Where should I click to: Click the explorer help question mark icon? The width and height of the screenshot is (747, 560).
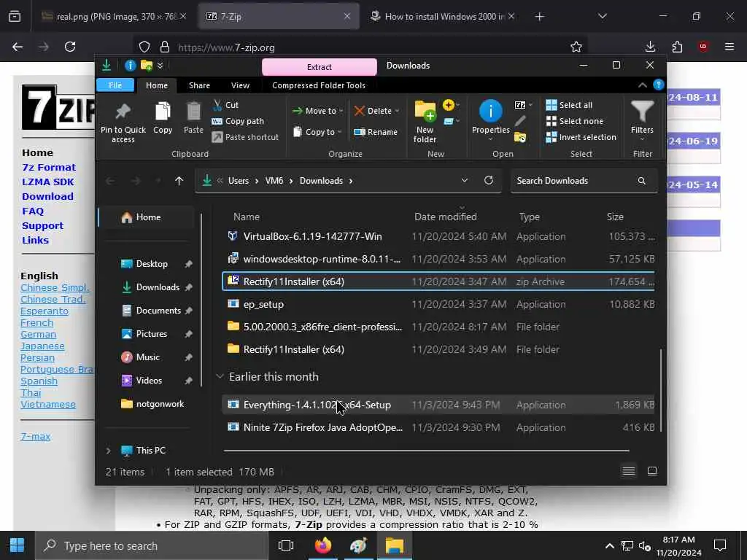click(x=659, y=85)
